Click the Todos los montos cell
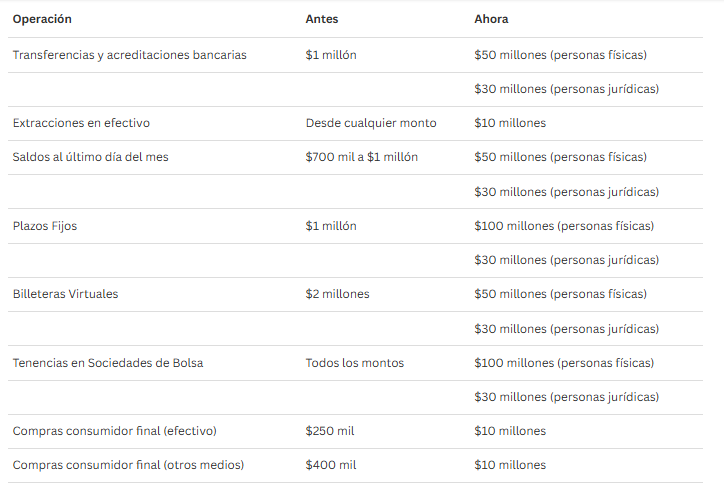Viewport: 724px width, 487px height. pos(355,363)
